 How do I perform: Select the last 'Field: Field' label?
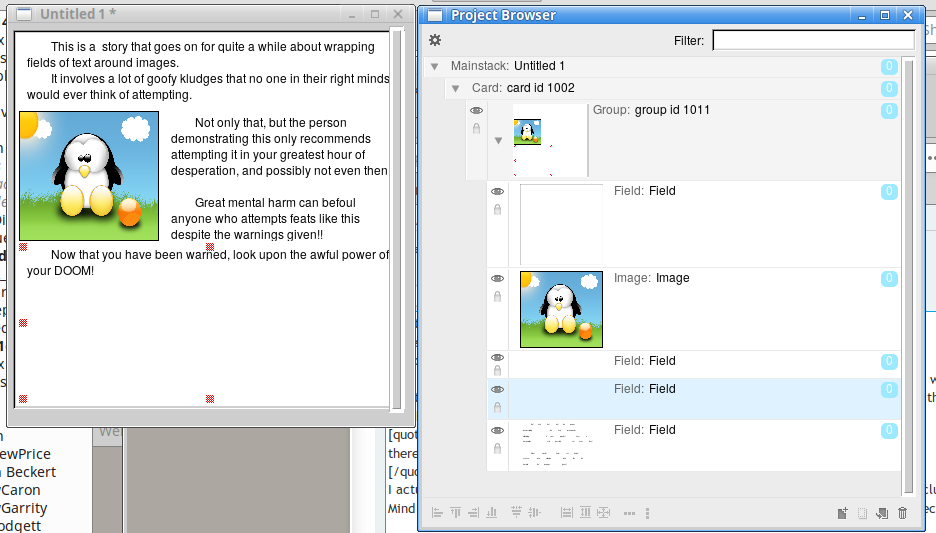[x=645, y=430]
